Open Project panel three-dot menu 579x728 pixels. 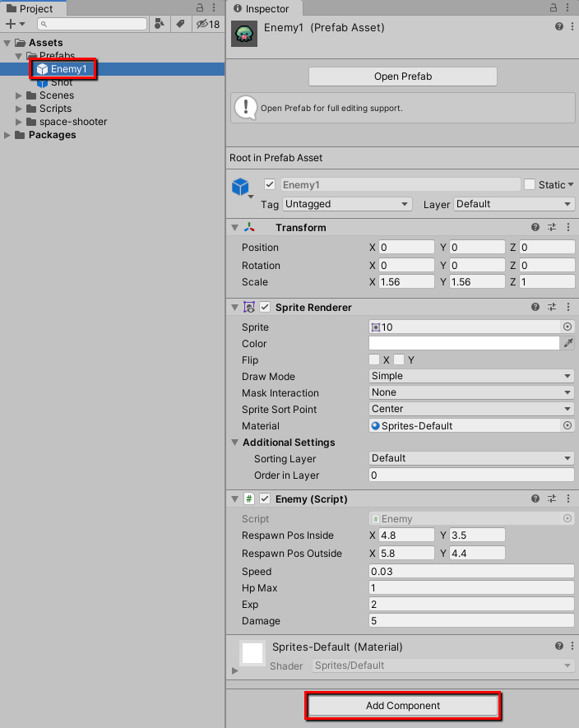(214, 8)
